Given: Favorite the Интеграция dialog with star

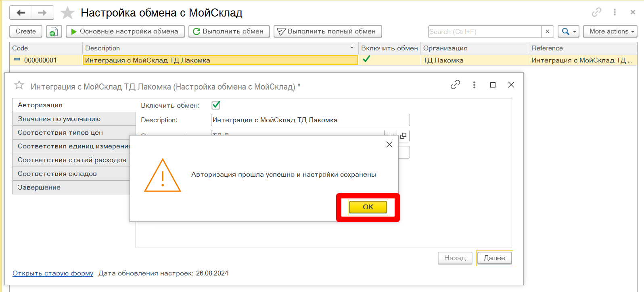Looking at the screenshot, I should pos(19,85).
